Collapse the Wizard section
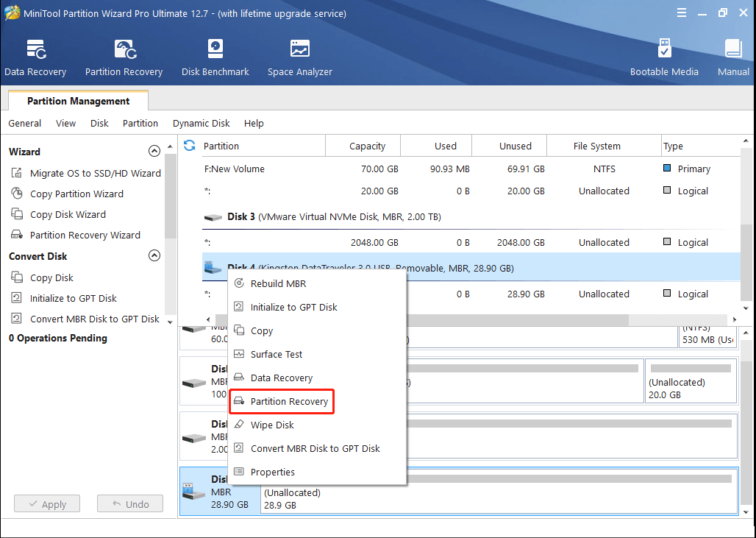 (154, 152)
